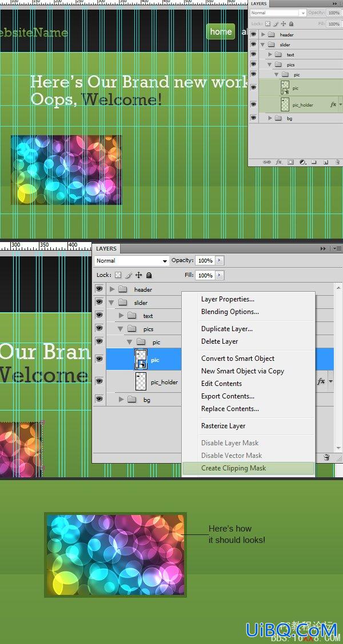This screenshot has height=644, width=343.
Task: Choose Blending Options from context menu
Action: coord(230,312)
